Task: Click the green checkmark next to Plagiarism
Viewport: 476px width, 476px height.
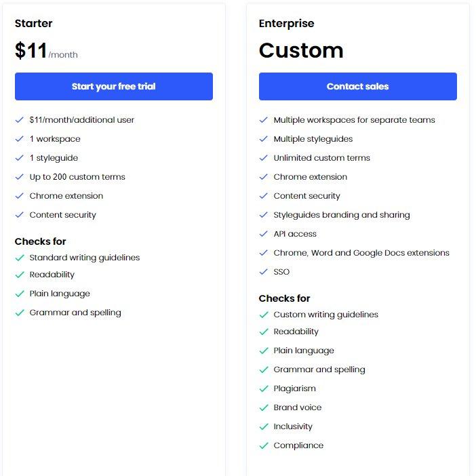Action: pyautogui.click(x=264, y=389)
